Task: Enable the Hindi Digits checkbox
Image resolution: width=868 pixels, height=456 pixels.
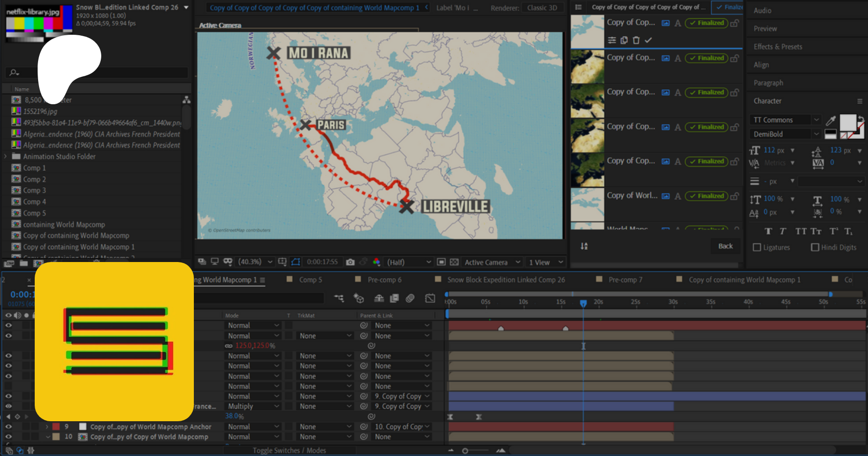Action: click(x=815, y=248)
